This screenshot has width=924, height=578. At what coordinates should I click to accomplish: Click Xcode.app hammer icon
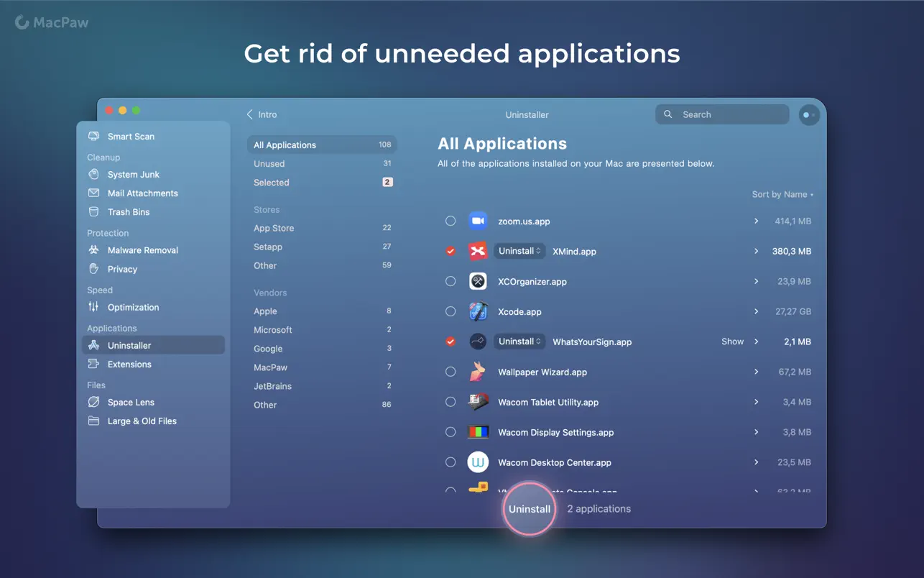point(478,311)
